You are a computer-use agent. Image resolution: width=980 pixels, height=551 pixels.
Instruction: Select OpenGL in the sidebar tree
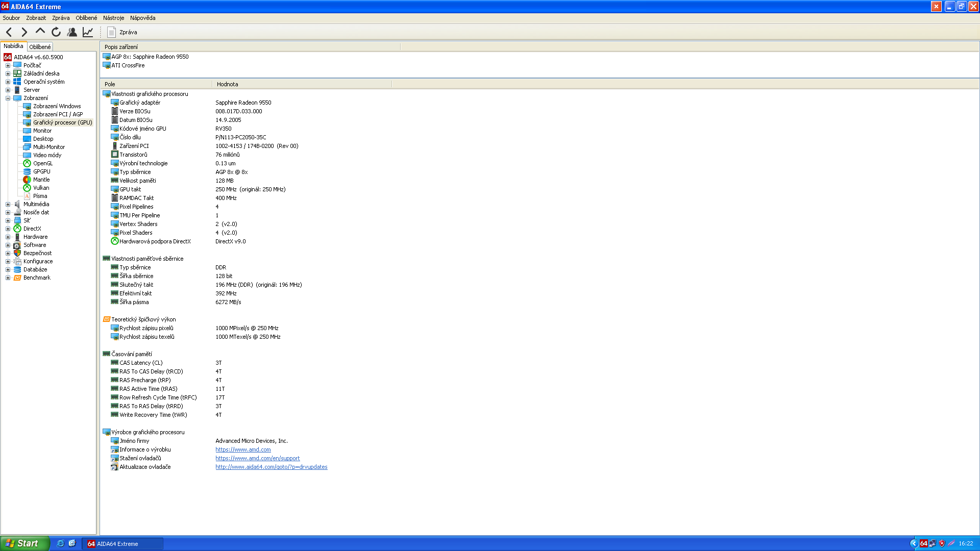coord(42,163)
